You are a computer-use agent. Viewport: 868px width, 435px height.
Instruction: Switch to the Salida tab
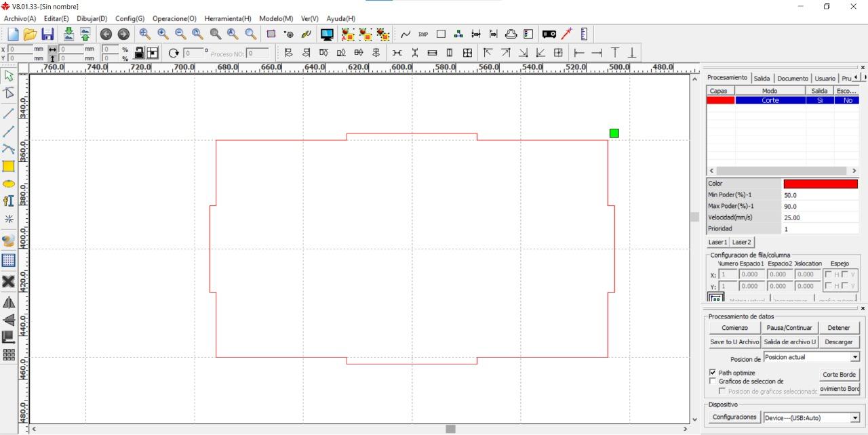coord(762,79)
